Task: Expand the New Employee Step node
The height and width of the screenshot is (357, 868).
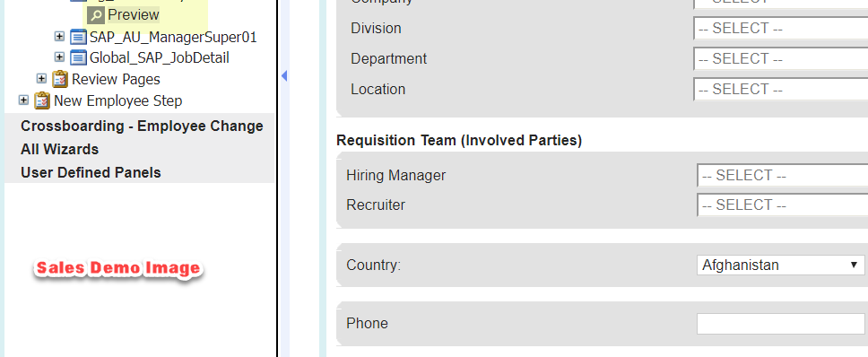Action: [23, 100]
